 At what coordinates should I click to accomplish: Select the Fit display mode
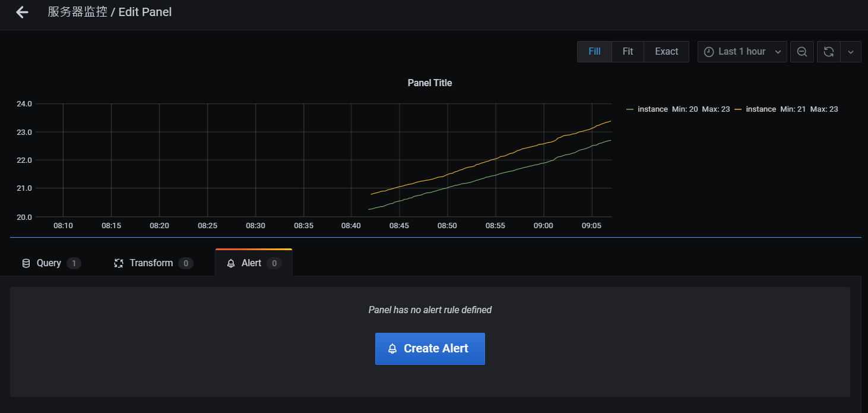[628, 52]
